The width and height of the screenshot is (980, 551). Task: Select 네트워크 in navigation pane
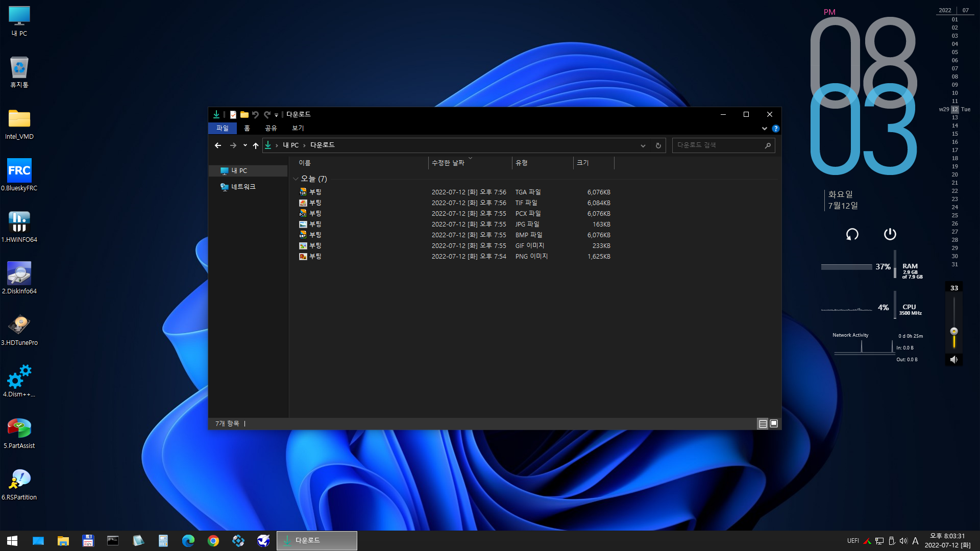coord(248,187)
